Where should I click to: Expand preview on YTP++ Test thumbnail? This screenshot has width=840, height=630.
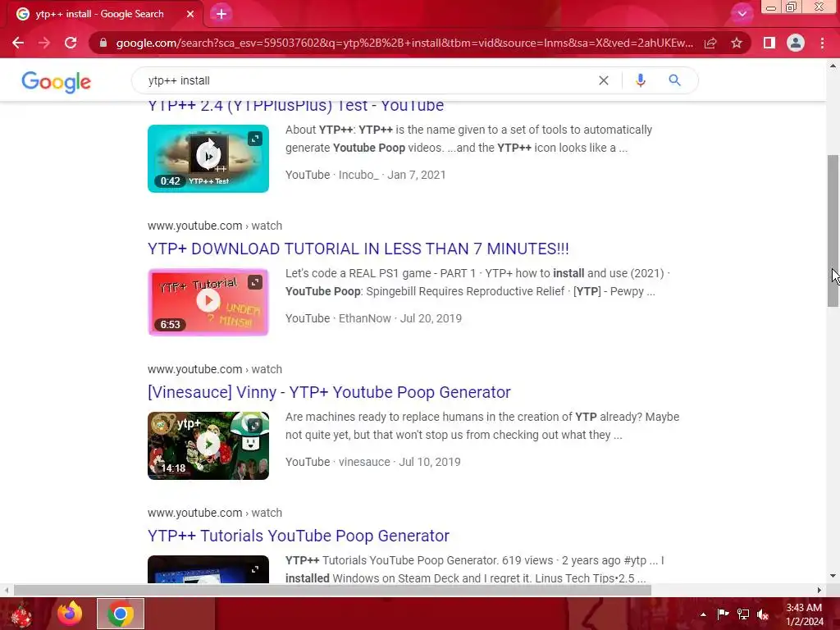255,139
